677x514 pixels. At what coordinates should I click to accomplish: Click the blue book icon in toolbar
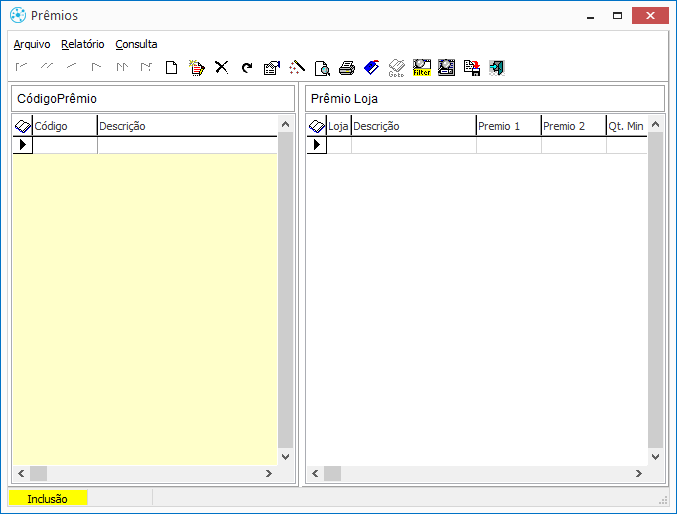[371, 68]
